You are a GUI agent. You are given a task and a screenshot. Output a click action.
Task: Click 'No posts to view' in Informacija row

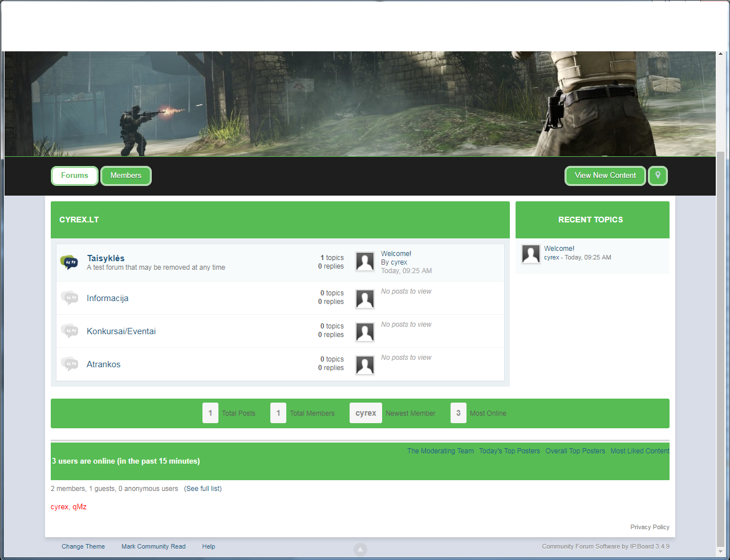(406, 291)
